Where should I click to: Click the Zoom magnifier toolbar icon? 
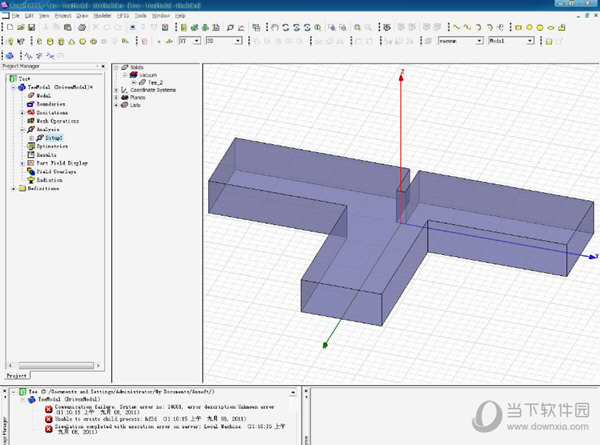point(318,27)
